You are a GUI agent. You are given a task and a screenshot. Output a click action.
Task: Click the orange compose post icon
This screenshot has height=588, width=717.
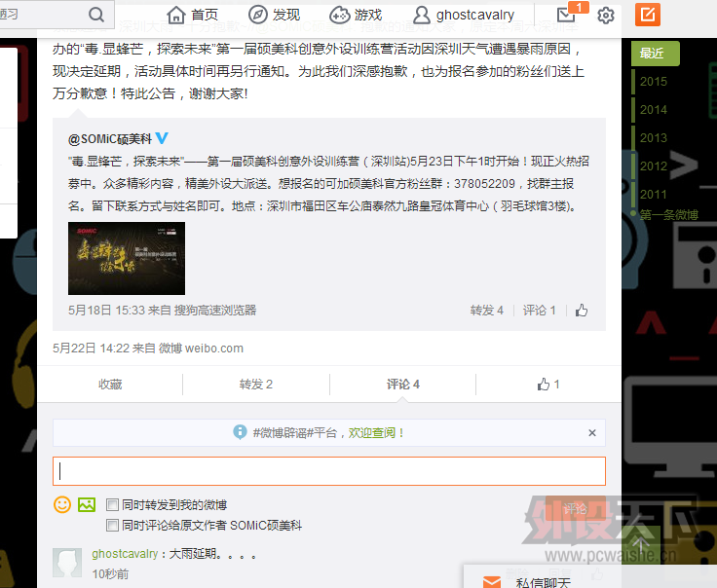tap(648, 15)
